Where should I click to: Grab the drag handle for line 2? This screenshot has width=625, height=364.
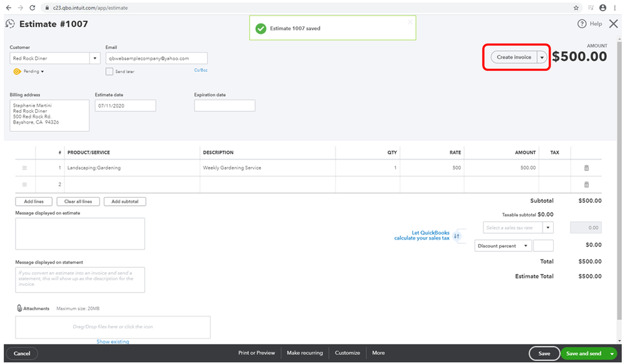[x=25, y=185]
